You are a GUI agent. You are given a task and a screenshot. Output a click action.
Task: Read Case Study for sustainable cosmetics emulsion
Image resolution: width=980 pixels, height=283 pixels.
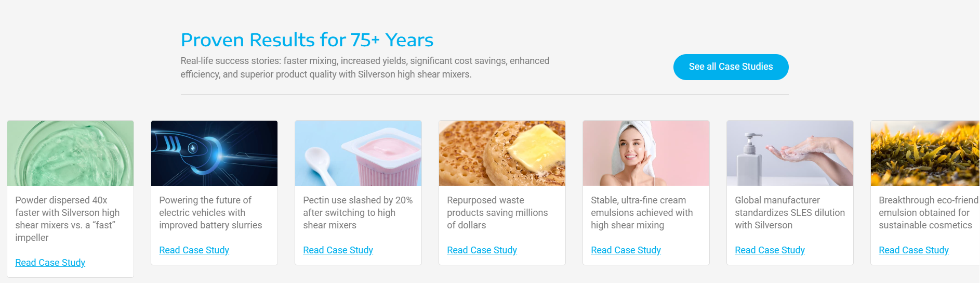pos(914,250)
